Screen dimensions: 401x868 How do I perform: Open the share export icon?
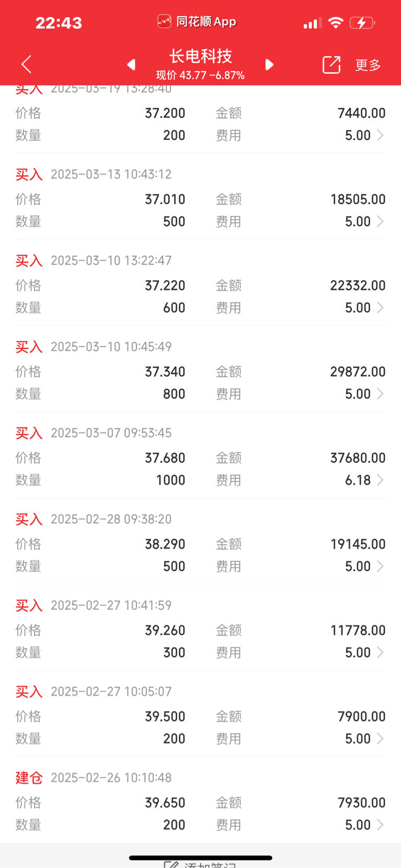pyautogui.click(x=331, y=64)
